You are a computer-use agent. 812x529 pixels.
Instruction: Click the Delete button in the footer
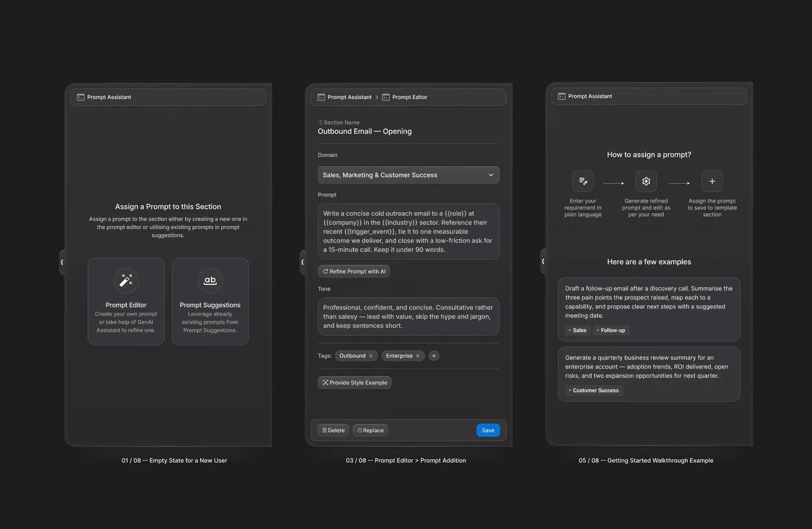pyautogui.click(x=333, y=431)
